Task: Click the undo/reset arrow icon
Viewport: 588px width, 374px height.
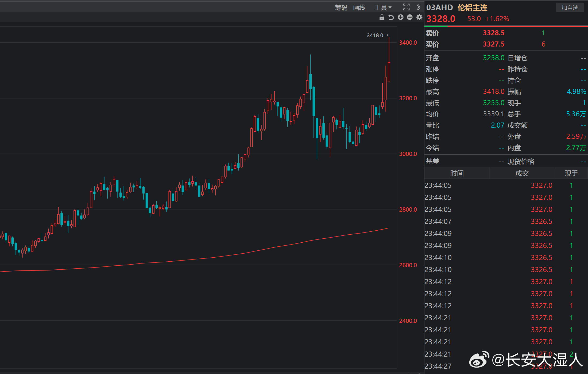Action: coord(391,17)
